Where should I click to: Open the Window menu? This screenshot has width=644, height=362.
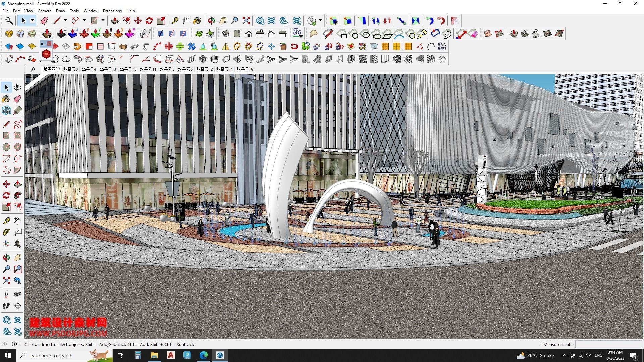point(91,11)
